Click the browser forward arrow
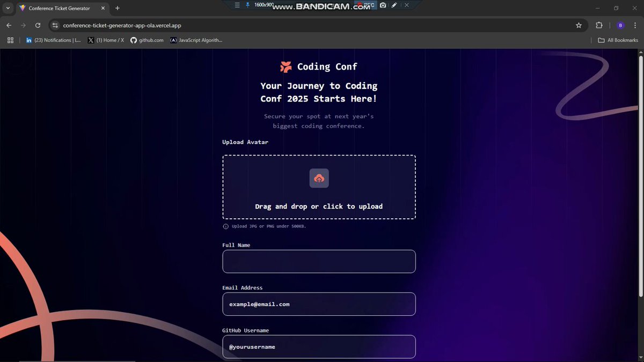Image resolution: width=644 pixels, height=362 pixels. click(23, 25)
